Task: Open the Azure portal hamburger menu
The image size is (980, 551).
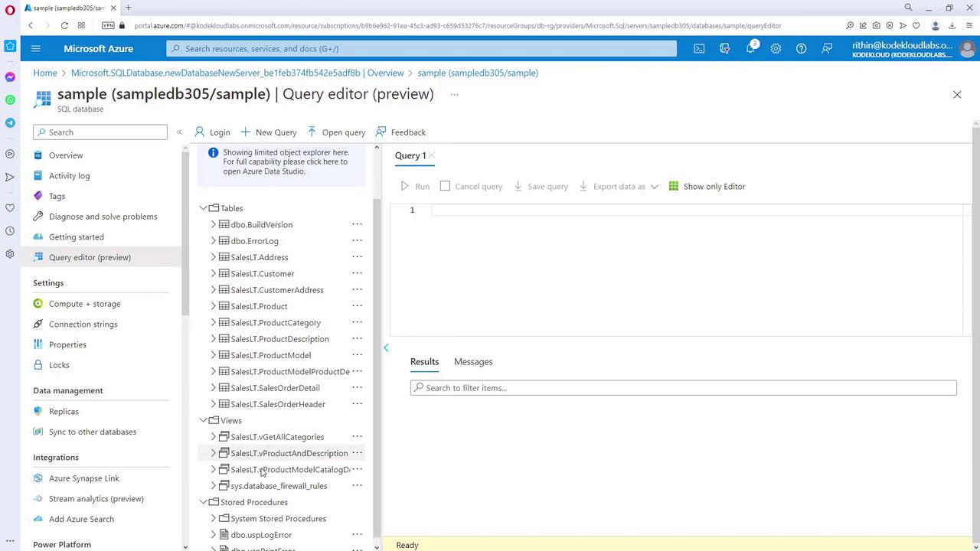Action: coord(35,48)
